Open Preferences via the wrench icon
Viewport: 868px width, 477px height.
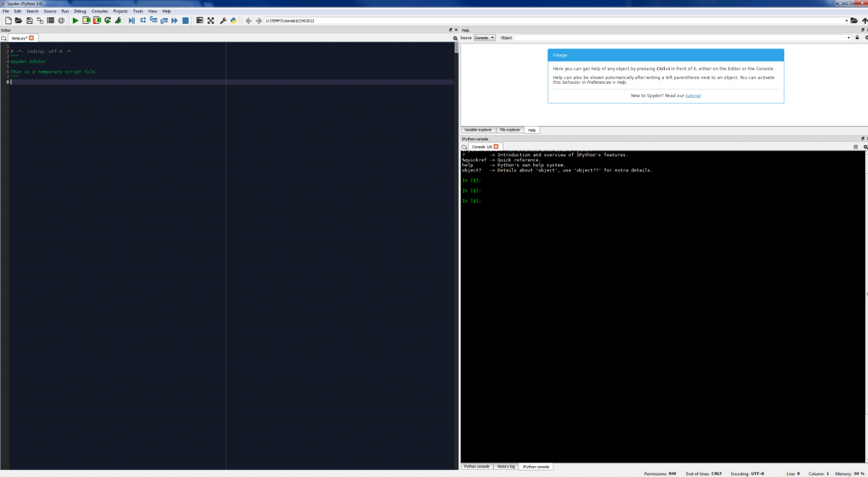223,20
